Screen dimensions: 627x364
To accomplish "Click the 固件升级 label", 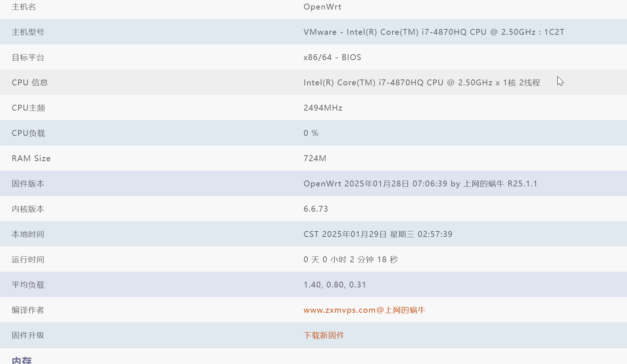I will click(x=28, y=335).
